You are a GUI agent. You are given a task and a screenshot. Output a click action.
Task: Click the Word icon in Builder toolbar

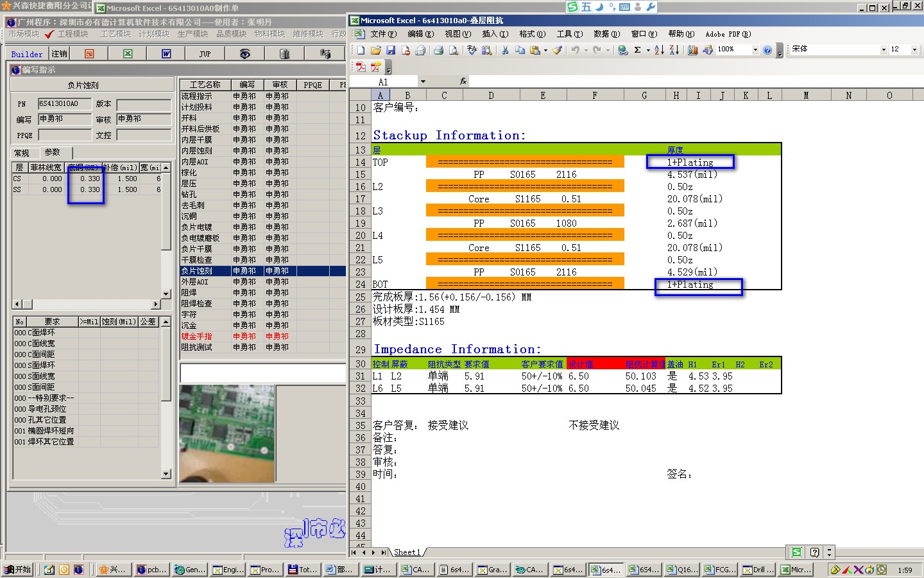[166, 54]
